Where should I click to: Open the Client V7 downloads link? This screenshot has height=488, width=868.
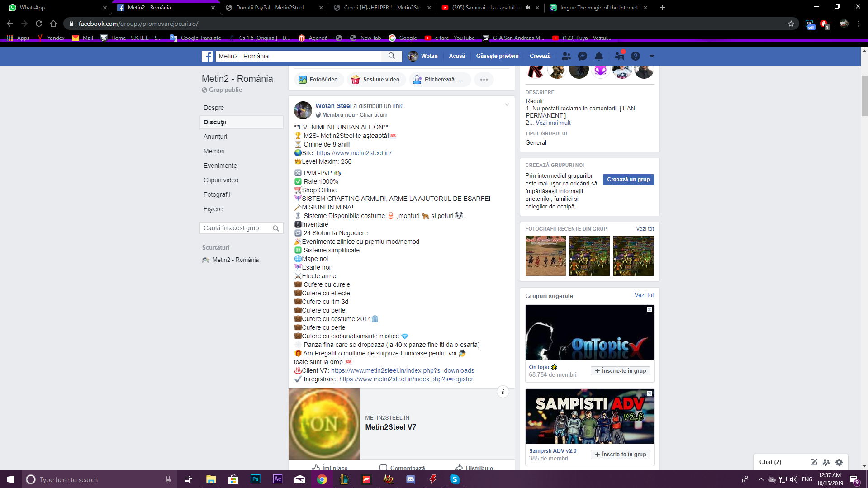(403, 370)
